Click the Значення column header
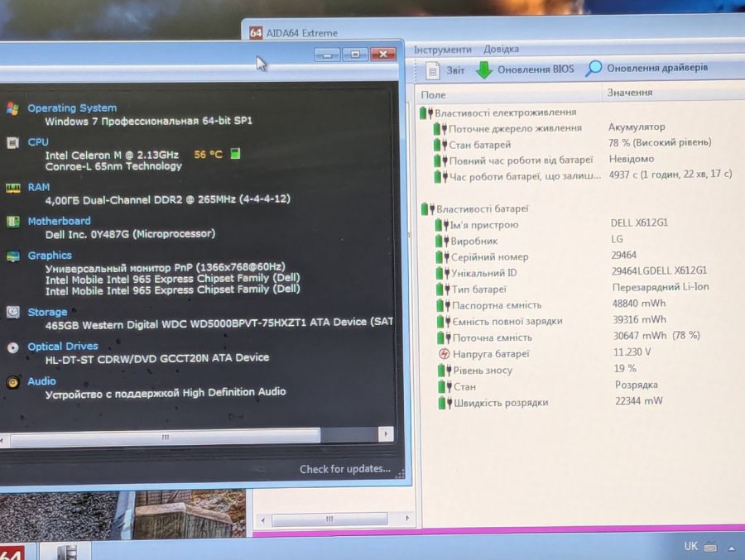The image size is (745, 560). coord(630,93)
